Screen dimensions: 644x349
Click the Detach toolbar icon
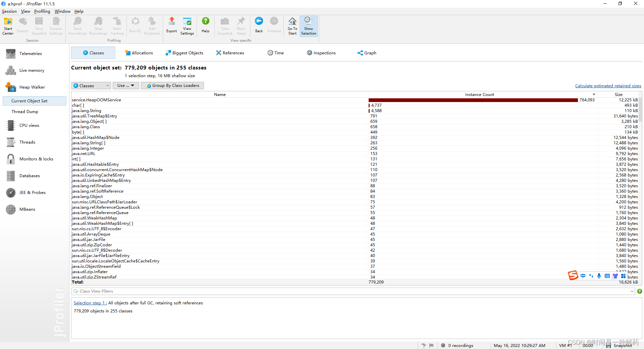pos(22,25)
